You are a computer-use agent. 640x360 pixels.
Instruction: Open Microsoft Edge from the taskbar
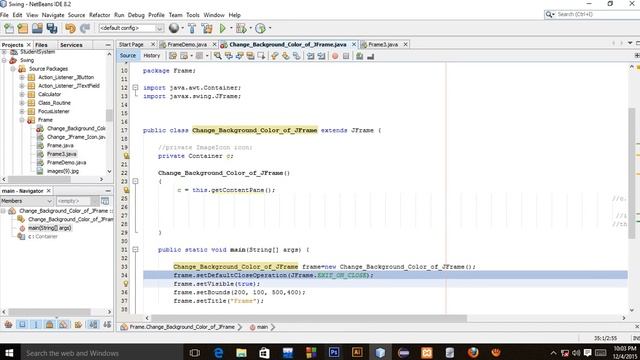pyautogui.click(x=218, y=353)
